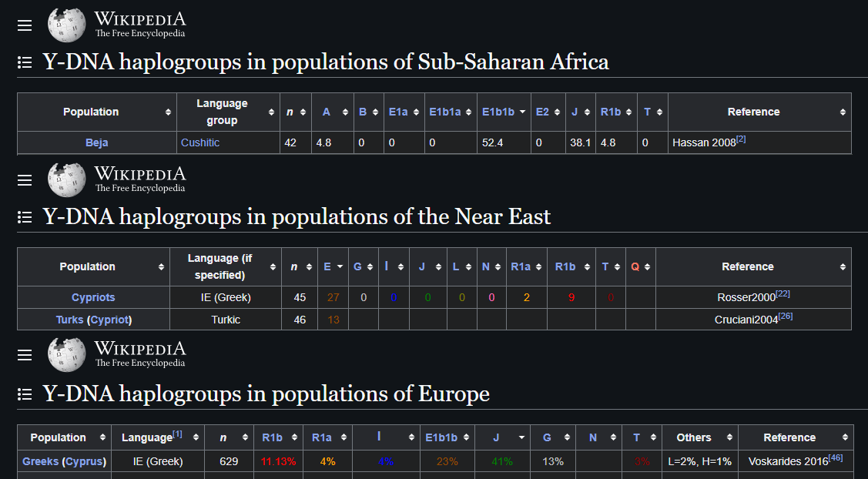The image size is (868, 479).
Task: Click the Wikipedia globe logo above Europe title
Action: [66, 354]
